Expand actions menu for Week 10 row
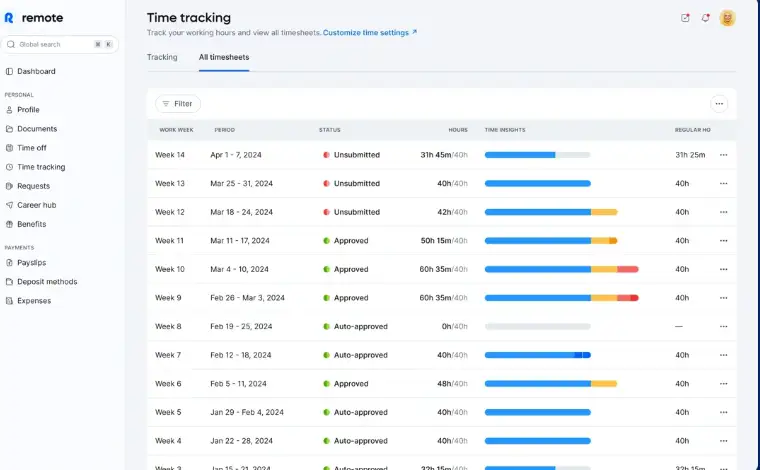This screenshot has height=470, width=760. click(723, 269)
